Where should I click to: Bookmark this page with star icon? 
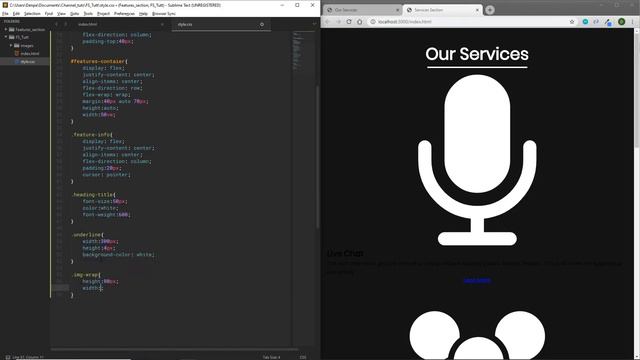tap(572, 22)
